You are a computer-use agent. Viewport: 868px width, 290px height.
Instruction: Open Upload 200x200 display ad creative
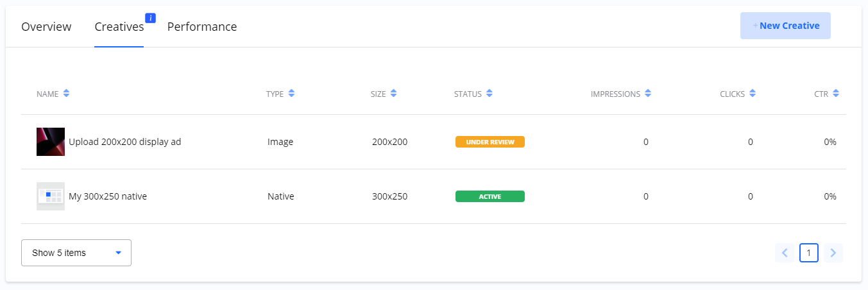click(x=124, y=142)
